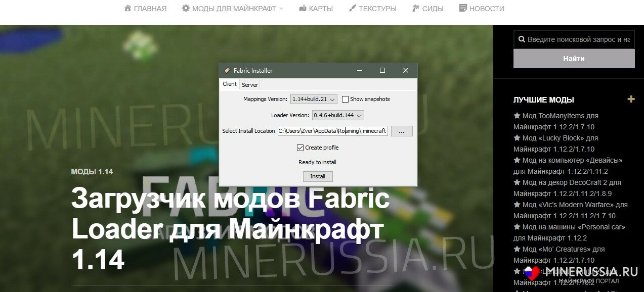
Task: Click the sprout icon beside СИДЫ
Action: [x=416, y=9]
